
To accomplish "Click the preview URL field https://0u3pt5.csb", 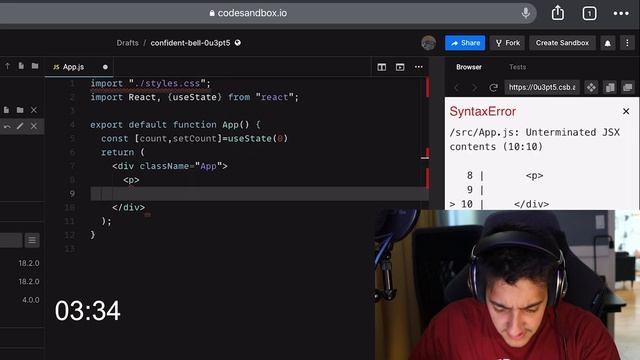I will (x=542, y=87).
